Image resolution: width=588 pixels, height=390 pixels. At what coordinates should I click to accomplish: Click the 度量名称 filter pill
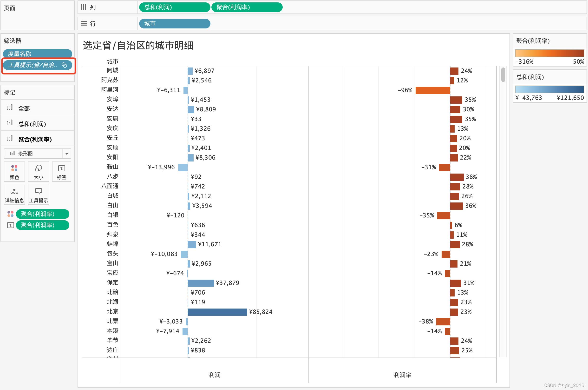pyautogui.click(x=38, y=54)
